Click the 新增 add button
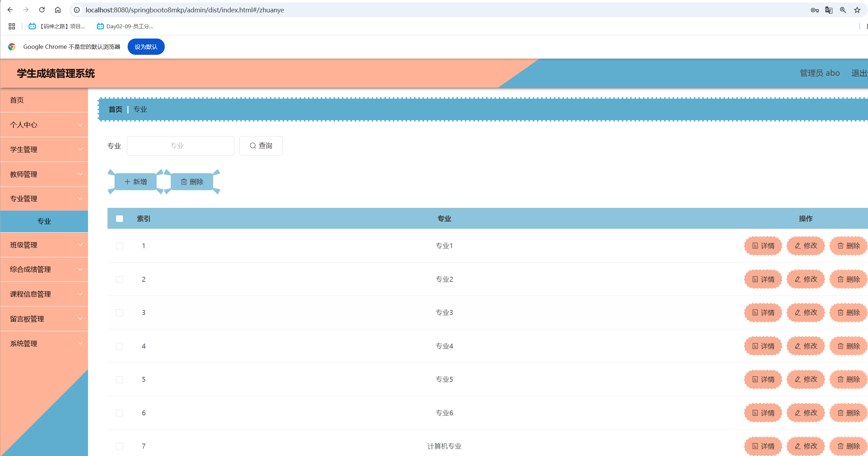The image size is (868, 456). pyautogui.click(x=136, y=182)
